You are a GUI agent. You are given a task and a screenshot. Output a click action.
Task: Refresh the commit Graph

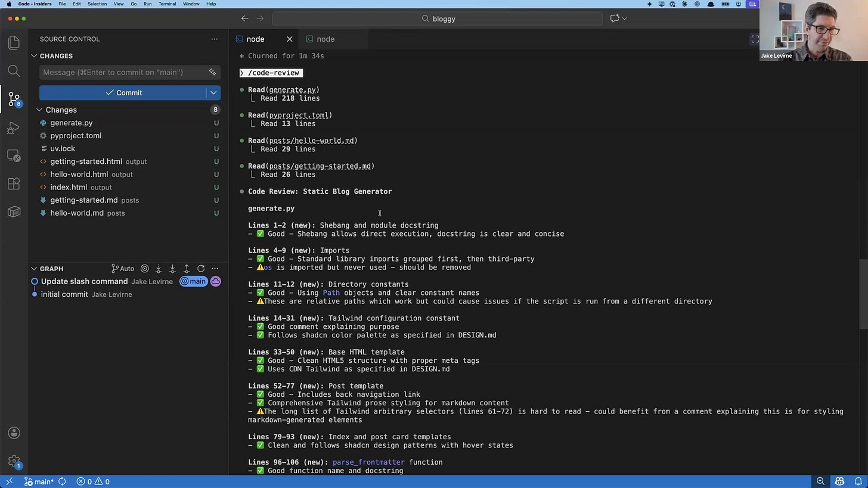[201, 268]
